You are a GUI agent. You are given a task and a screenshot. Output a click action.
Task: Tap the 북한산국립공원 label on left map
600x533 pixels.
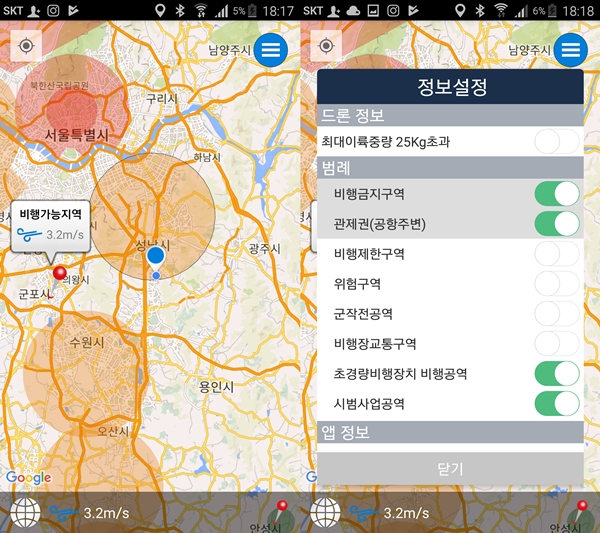60,85
